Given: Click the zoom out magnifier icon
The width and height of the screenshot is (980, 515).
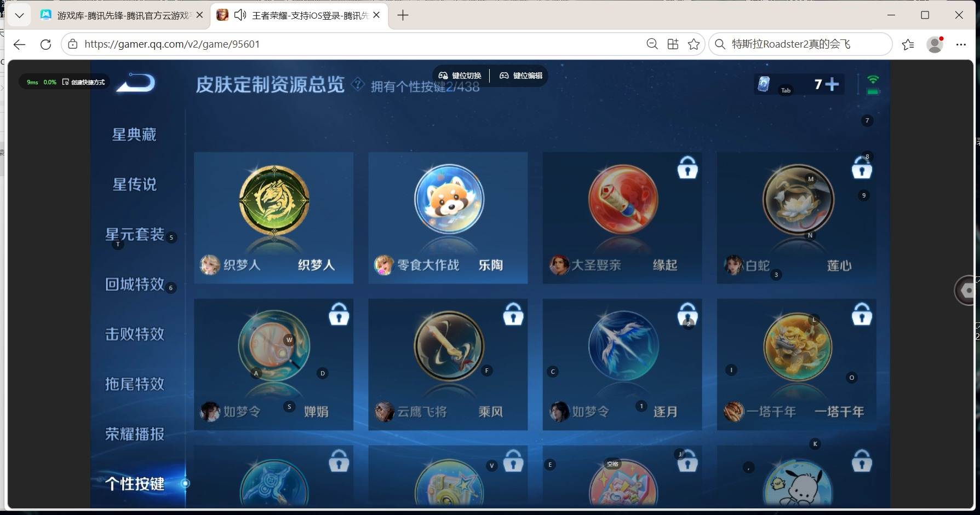Looking at the screenshot, I should tap(652, 44).
